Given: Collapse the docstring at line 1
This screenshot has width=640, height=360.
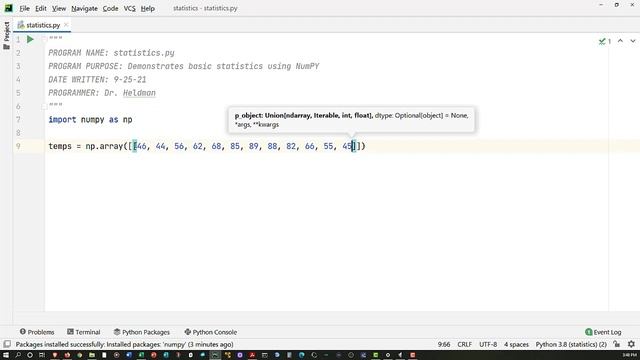Looking at the screenshot, I should point(44,40).
